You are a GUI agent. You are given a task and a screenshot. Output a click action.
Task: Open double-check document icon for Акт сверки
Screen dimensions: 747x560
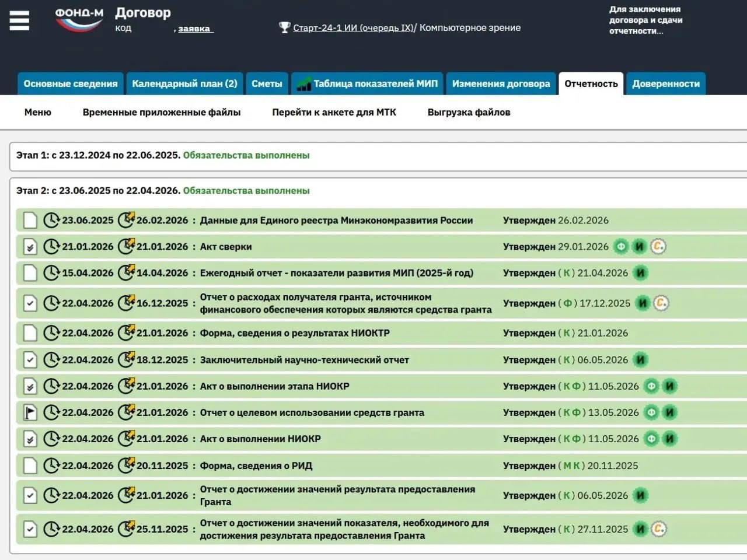(30, 247)
